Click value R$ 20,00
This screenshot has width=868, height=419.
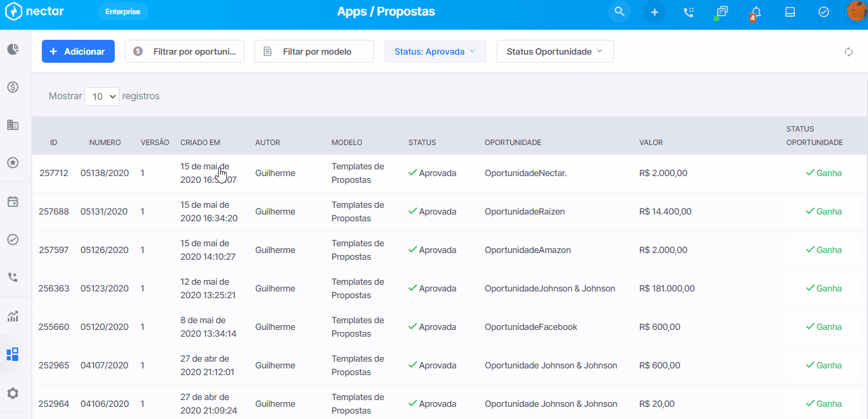click(657, 404)
